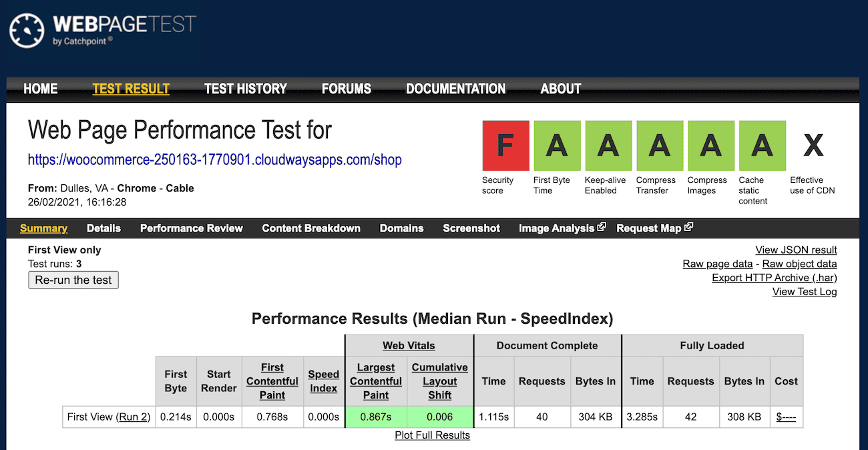Open the Compress Images A grade
Image resolution: width=868 pixels, height=450 pixels.
711,146
